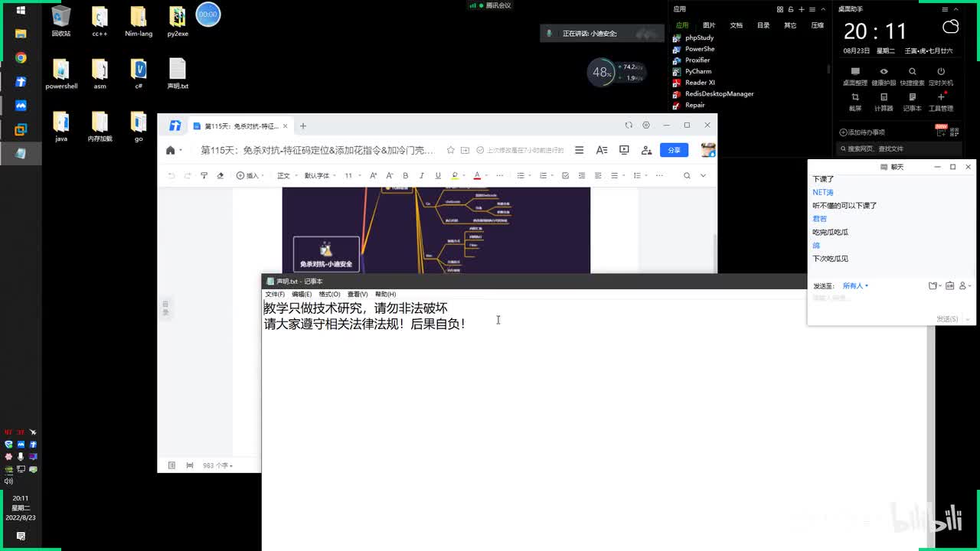Star the document as favorite

point(451,150)
